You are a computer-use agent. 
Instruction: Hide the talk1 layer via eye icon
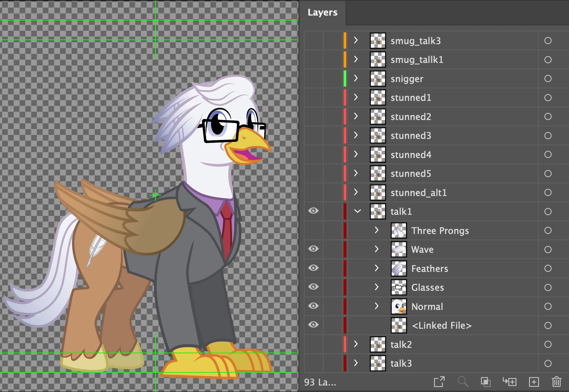pos(313,211)
